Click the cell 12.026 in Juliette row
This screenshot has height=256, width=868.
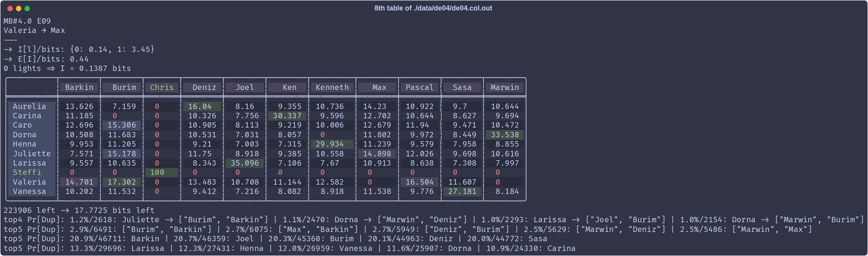pyautogui.click(x=420, y=154)
